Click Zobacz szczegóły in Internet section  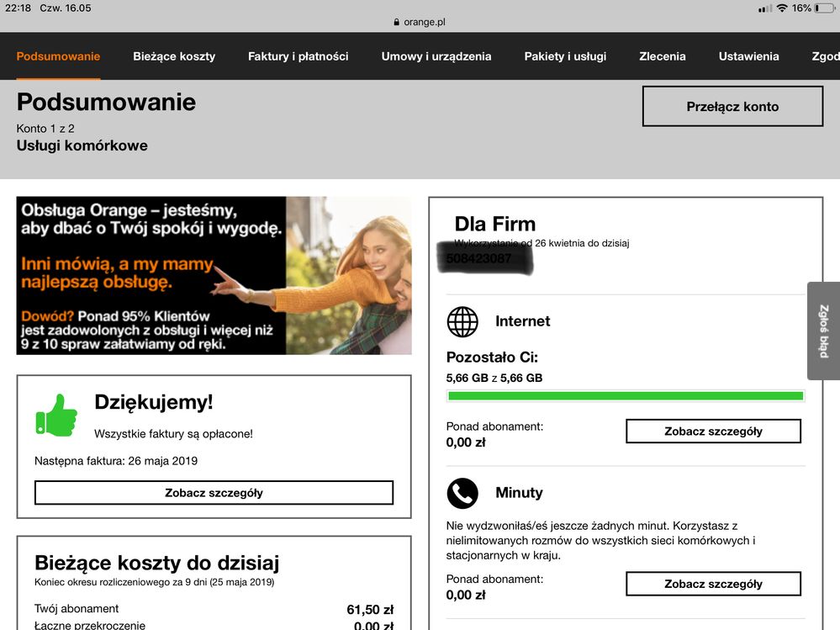tap(713, 431)
